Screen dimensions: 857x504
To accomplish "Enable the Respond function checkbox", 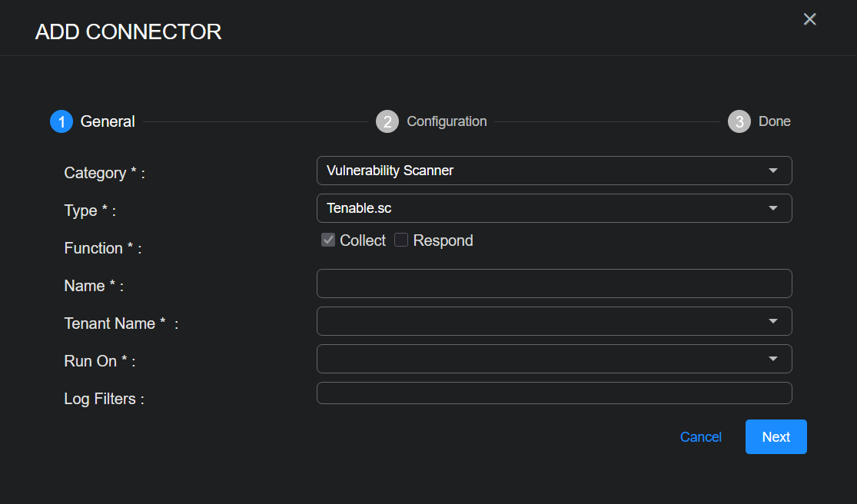I will [x=401, y=240].
